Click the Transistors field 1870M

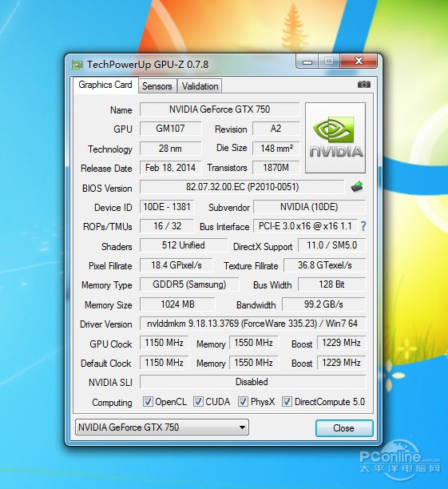tap(276, 168)
